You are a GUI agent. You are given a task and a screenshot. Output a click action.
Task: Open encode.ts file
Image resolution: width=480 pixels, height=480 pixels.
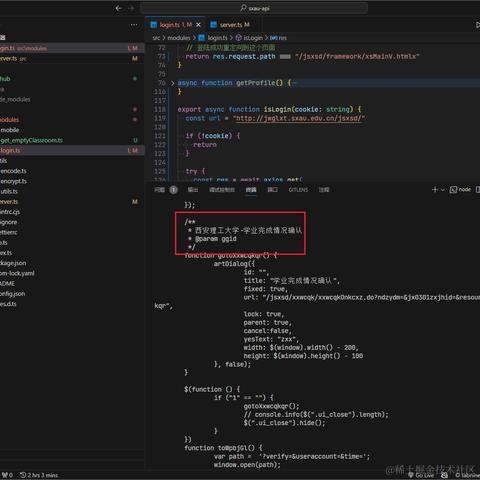tap(72, 171)
